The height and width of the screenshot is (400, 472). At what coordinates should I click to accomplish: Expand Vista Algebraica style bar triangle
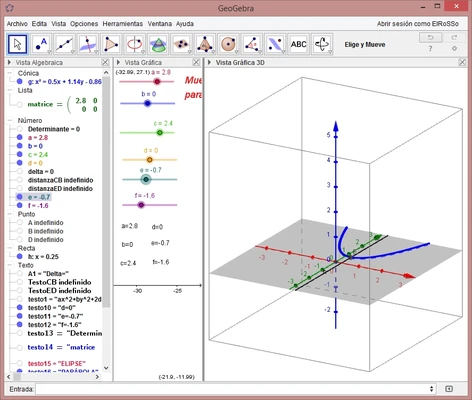coord(9,62)
